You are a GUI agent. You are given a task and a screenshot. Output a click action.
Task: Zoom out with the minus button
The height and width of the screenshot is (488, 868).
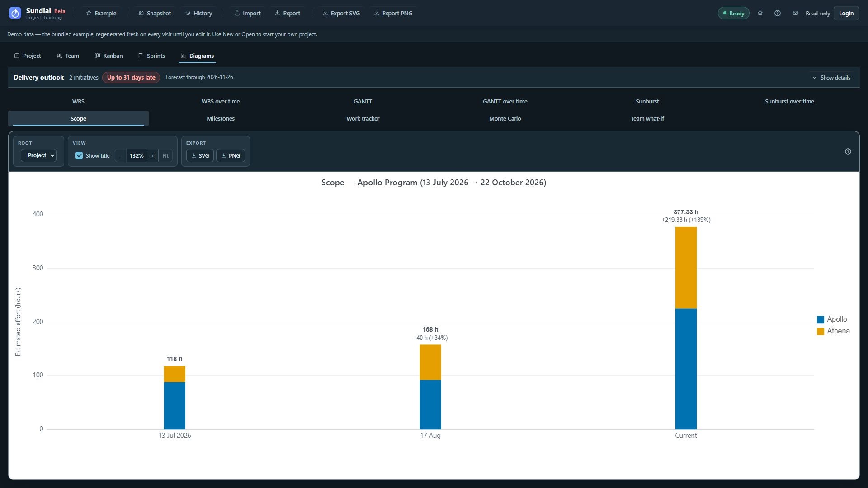121,155
